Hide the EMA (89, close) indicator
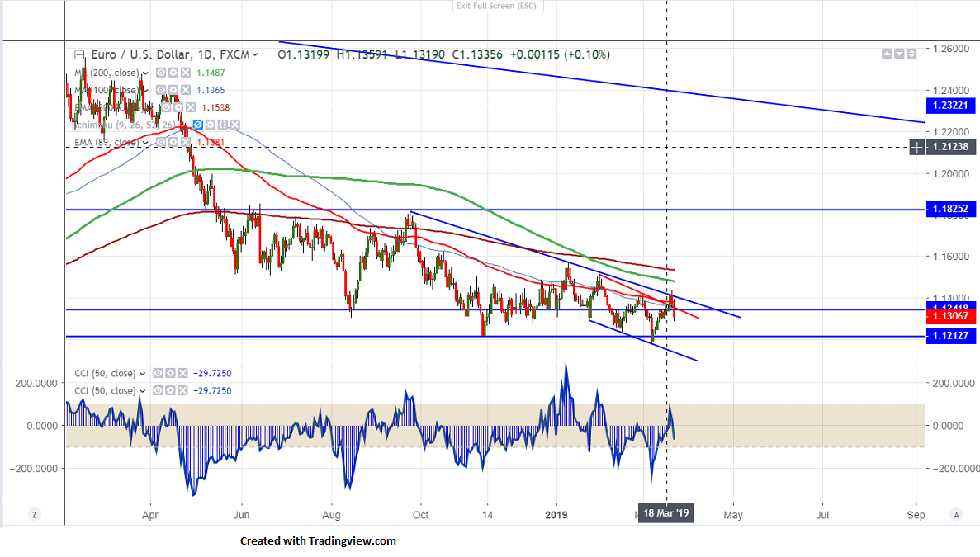 (161, 143)
